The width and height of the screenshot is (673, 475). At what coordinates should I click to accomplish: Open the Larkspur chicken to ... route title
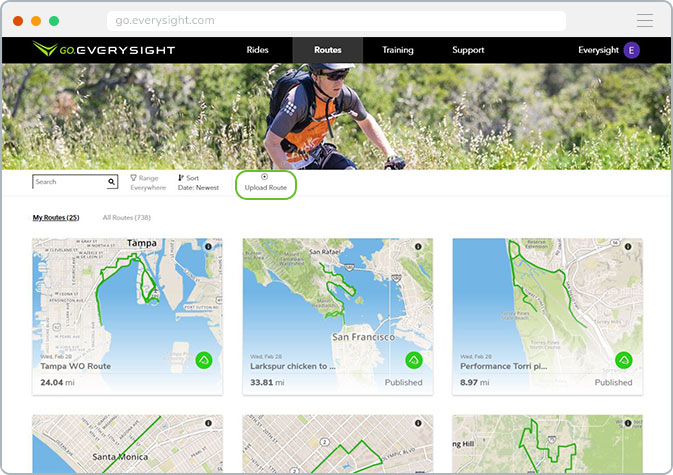[x=293, y=366]
